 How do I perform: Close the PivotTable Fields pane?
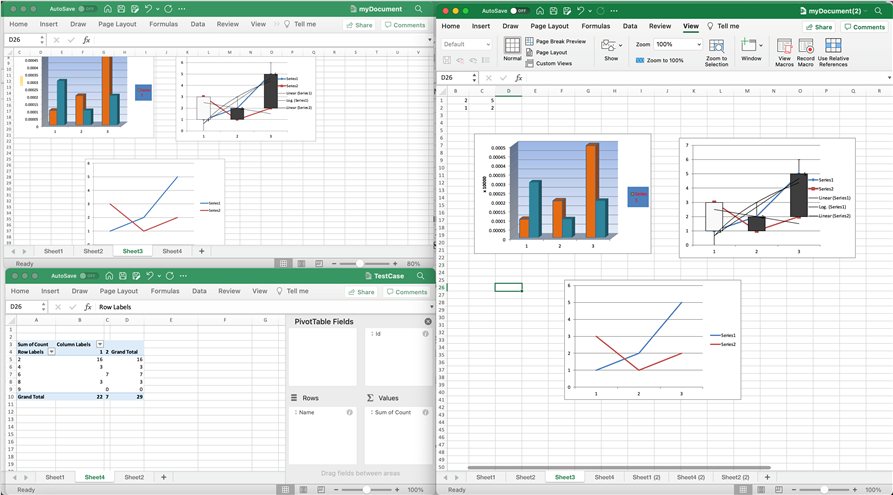[x=428, y=321]
